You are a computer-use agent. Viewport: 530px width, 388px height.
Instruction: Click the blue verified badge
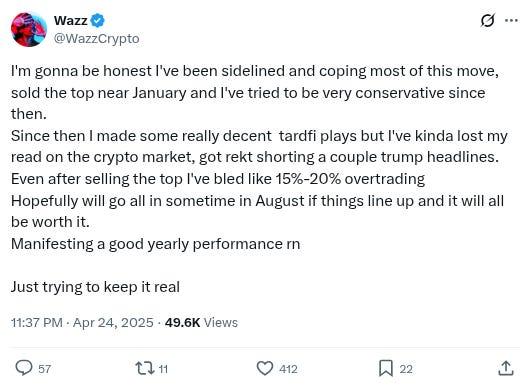pos(97,20)
